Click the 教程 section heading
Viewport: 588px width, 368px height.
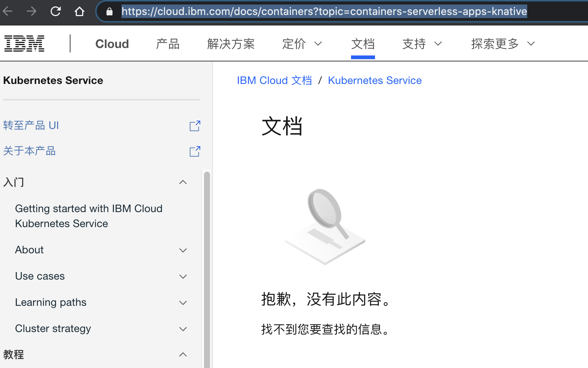[13, 354]
